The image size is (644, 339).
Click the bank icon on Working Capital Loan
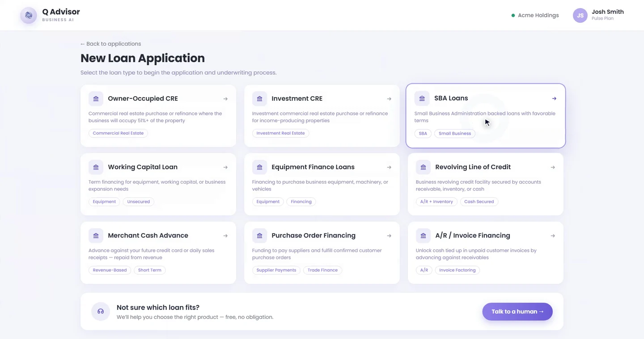tap(96, 167)
